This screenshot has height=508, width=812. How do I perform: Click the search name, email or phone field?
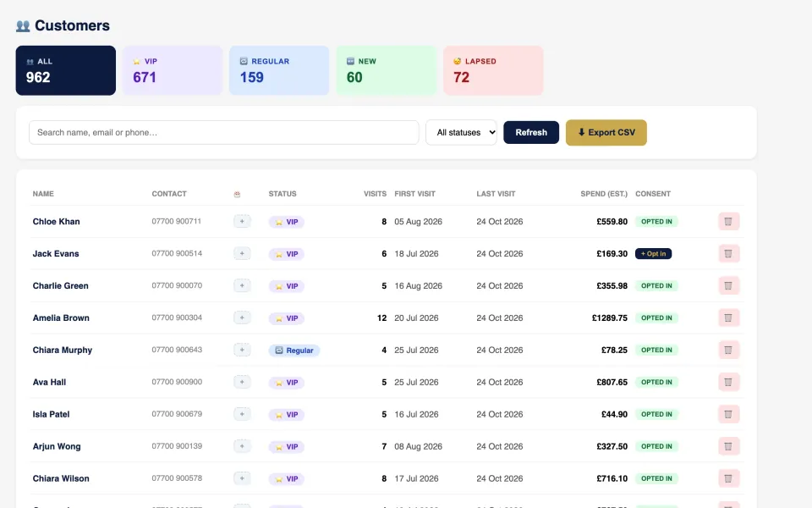(223, 133)
